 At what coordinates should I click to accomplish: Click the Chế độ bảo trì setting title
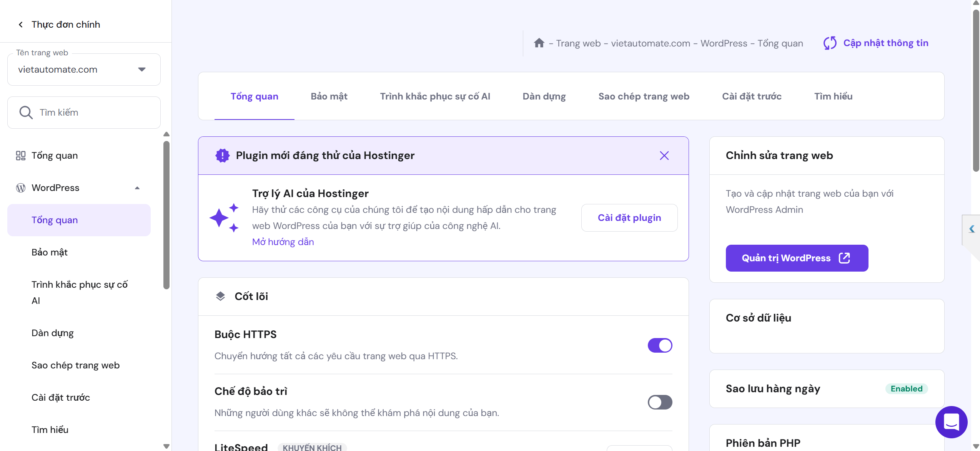251,391
